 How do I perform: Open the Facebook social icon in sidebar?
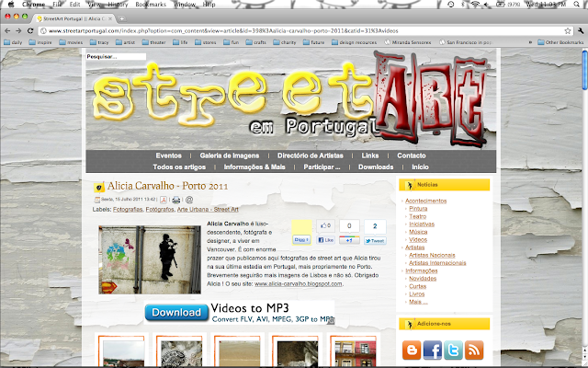[433, 350]
